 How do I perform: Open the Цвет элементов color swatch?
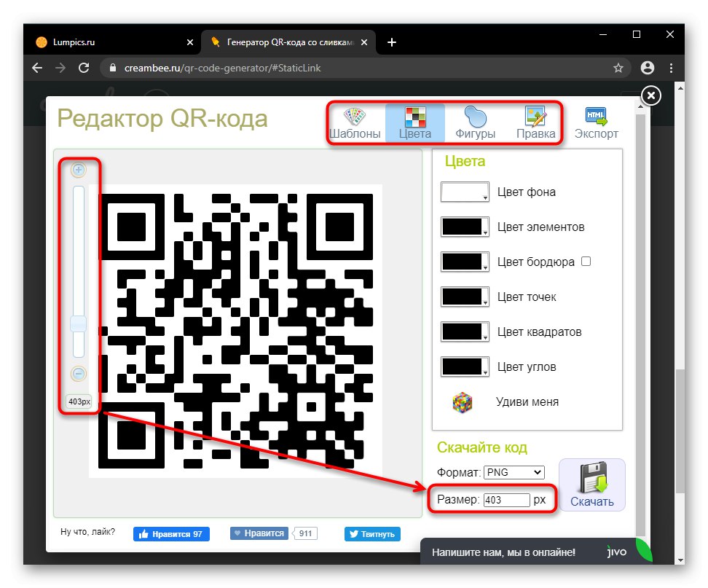tap(465, 227)
